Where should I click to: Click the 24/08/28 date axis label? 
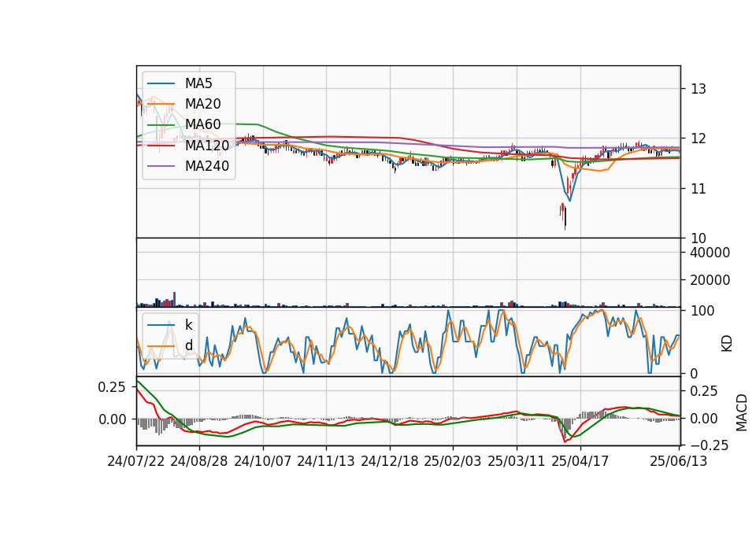(199, 461)
